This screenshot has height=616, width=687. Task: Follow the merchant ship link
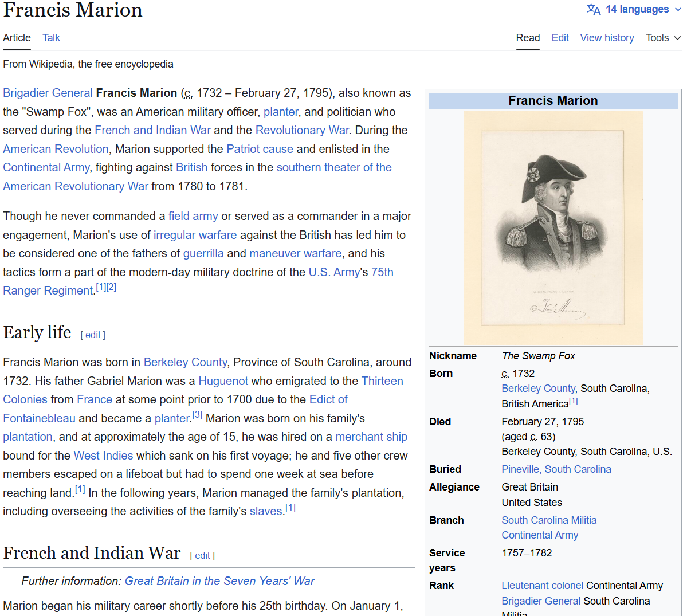coord(371,437)
